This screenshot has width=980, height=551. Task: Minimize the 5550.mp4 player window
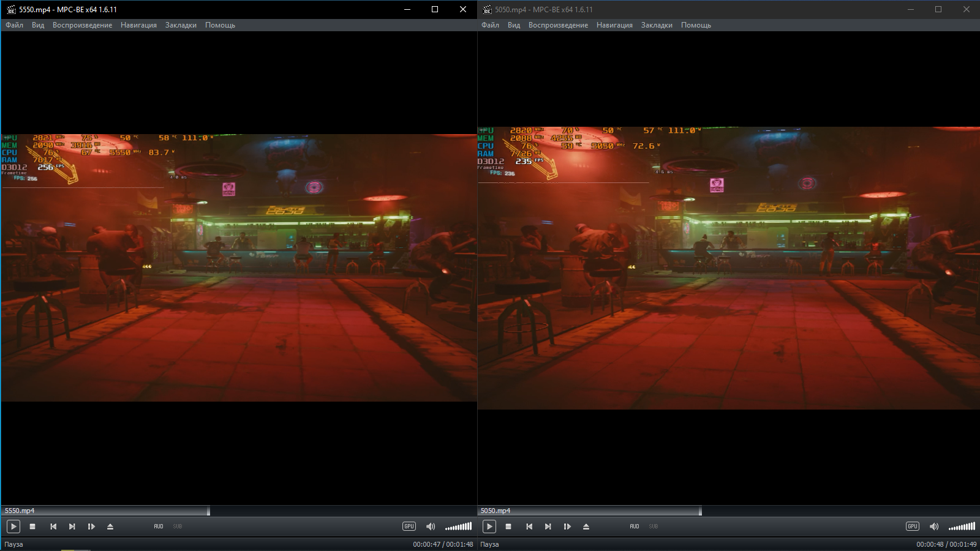coord(407,9)
